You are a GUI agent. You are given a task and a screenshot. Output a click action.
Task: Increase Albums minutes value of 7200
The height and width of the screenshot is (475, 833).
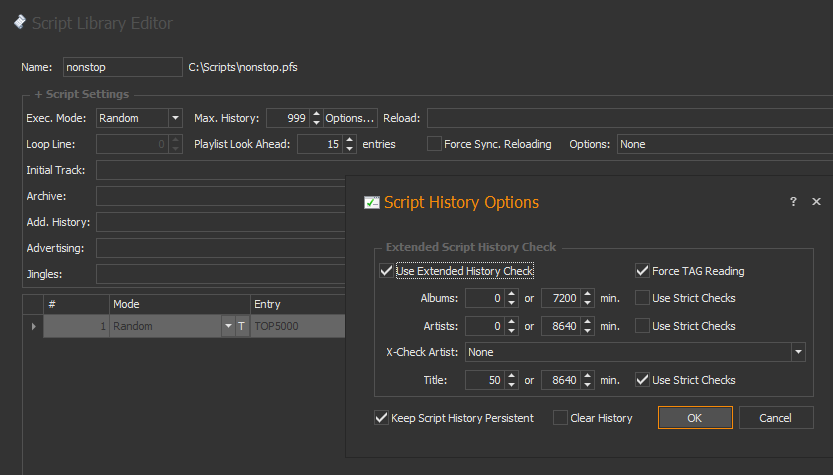[x=587, y=294]
